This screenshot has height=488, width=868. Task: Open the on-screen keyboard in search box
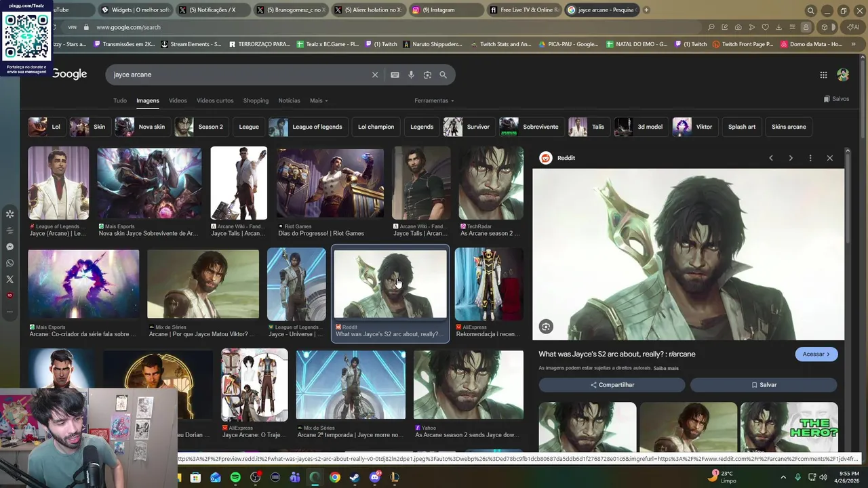(x=395, y=75)
